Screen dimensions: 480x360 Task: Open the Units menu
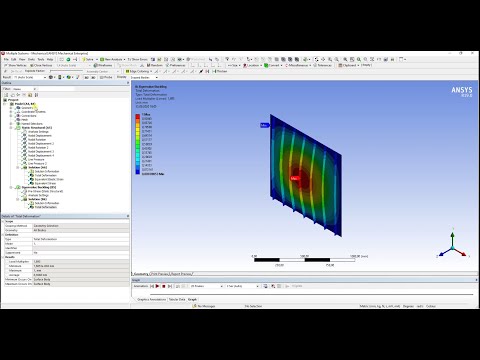point(31,59)
